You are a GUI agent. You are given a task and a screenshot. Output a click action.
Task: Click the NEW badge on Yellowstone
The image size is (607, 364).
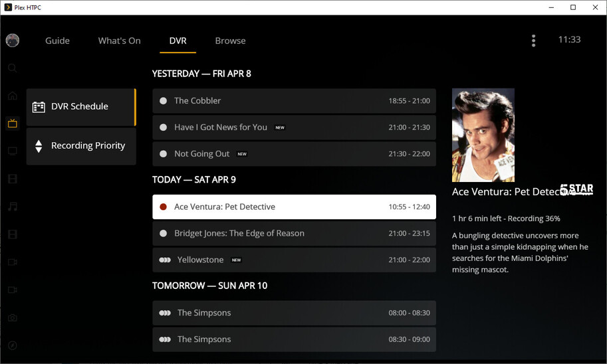(x=237, y=260)
